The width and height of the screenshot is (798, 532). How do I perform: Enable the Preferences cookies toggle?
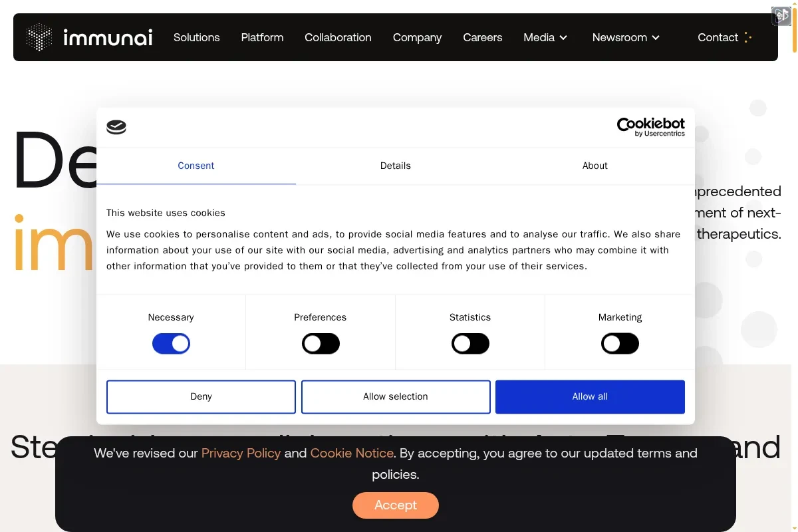(x=321, y=344)
